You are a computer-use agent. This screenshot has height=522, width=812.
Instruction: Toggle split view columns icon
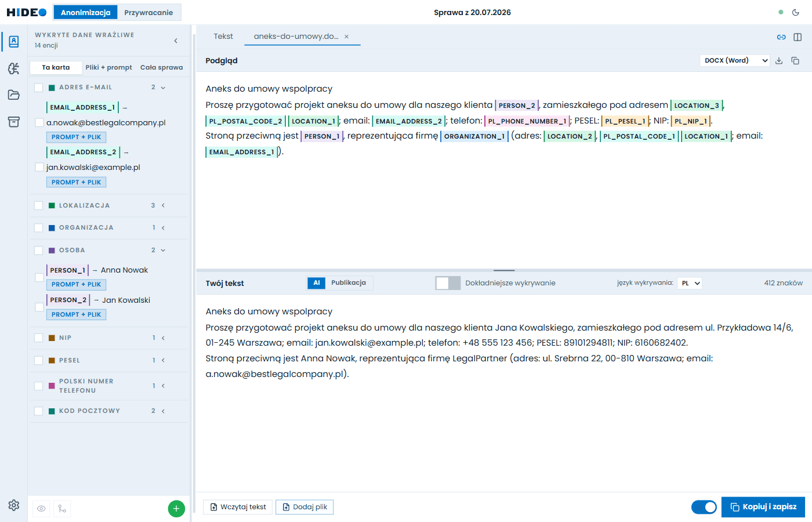click(797, 37)
